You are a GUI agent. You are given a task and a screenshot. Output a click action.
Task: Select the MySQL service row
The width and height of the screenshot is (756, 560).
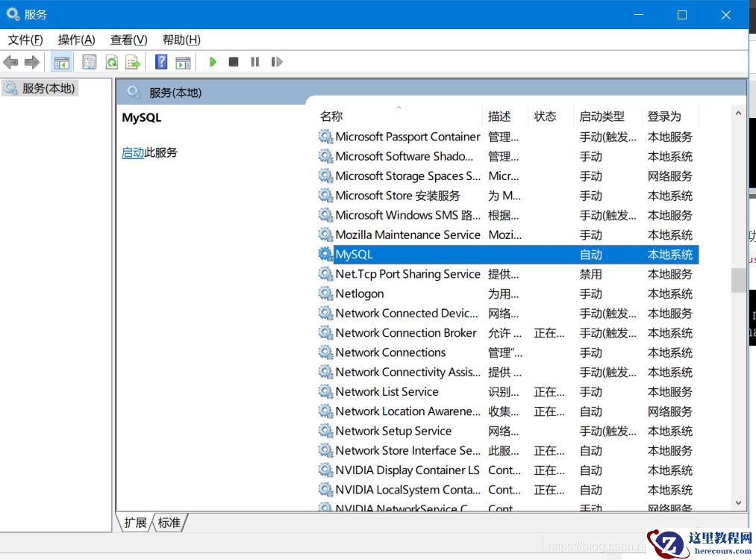tap(507, 254)
